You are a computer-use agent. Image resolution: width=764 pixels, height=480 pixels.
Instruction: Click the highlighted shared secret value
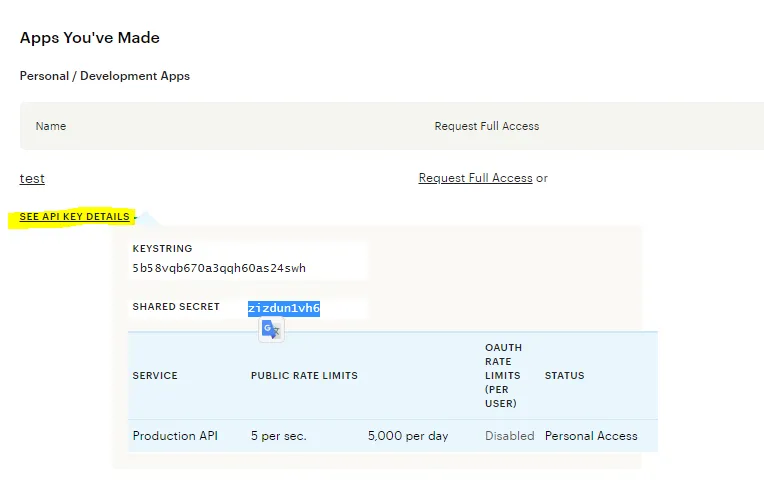pos(284,308)
